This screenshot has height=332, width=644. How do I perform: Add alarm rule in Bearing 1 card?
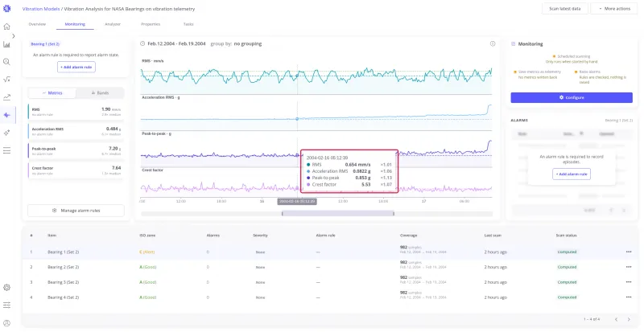pyautogui.click(x=76, y=67)
